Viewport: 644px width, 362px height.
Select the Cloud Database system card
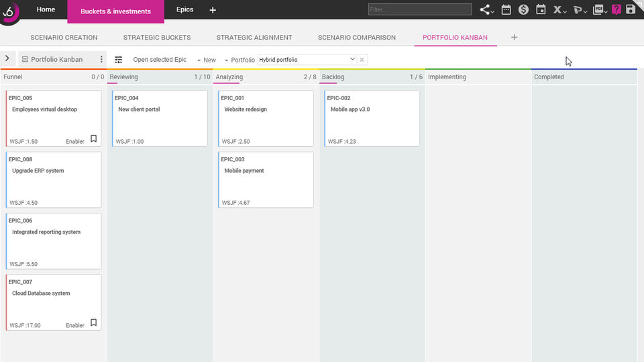click(x=54, y=302)
